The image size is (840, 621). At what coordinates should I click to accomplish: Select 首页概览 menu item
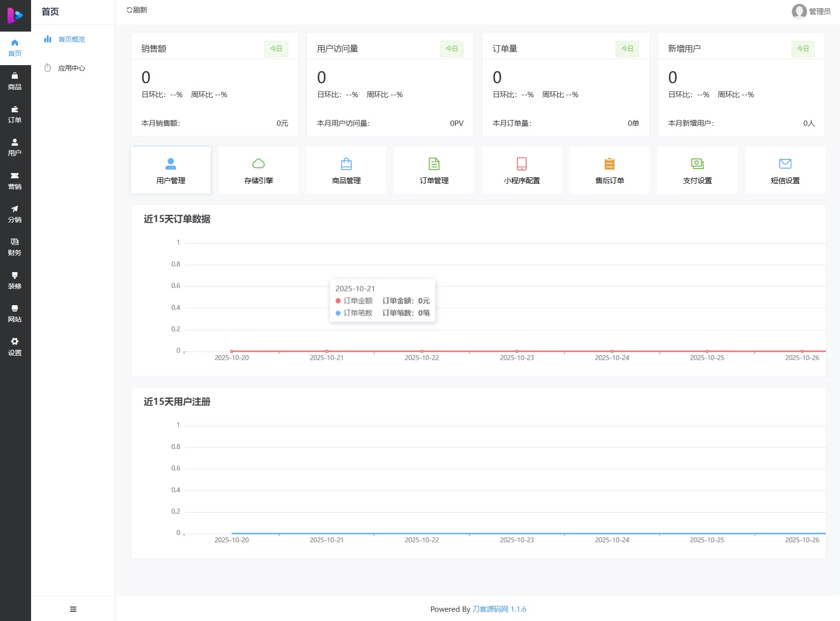tap(71, 39)
